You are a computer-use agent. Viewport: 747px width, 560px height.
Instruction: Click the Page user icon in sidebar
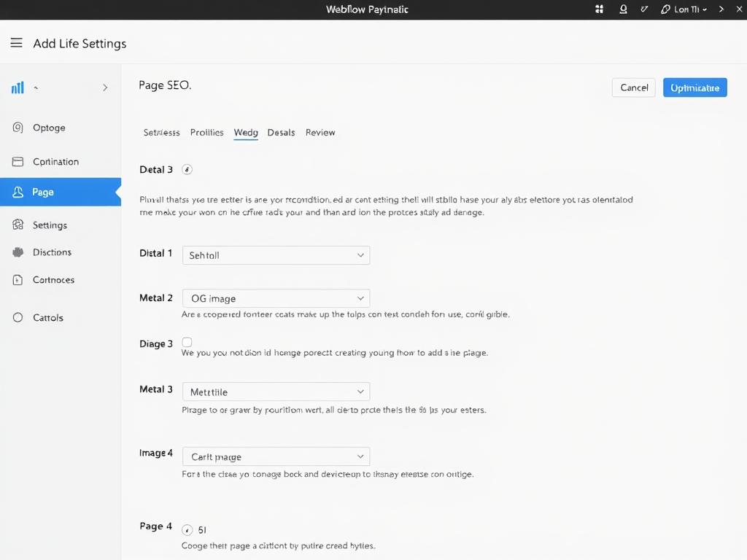pos(18,192)
